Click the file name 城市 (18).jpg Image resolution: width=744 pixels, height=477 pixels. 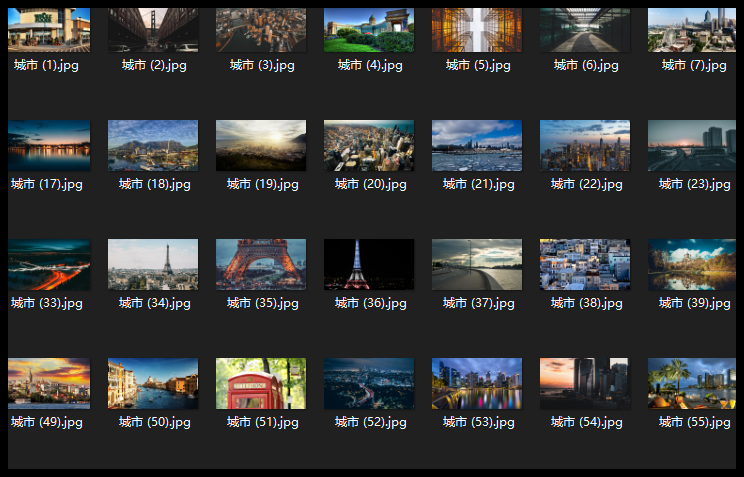pos(155,184)
